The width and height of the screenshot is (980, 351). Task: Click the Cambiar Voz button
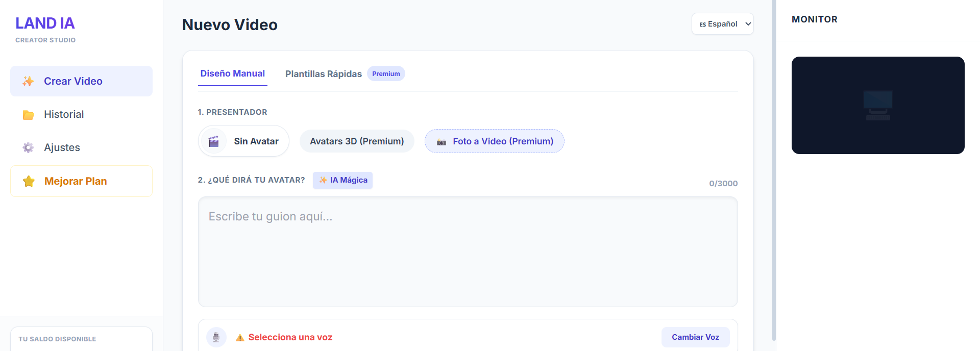(695, 337)
